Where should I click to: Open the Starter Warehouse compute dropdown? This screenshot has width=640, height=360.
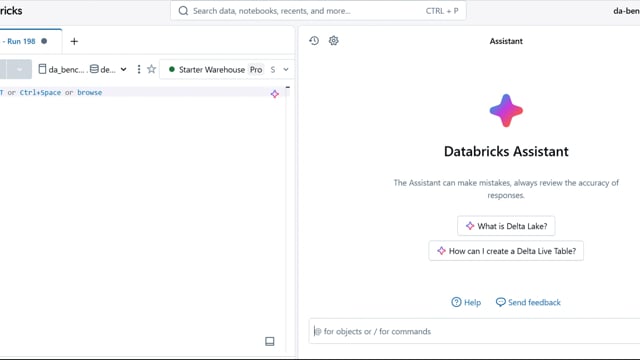(x=227, y=69)
